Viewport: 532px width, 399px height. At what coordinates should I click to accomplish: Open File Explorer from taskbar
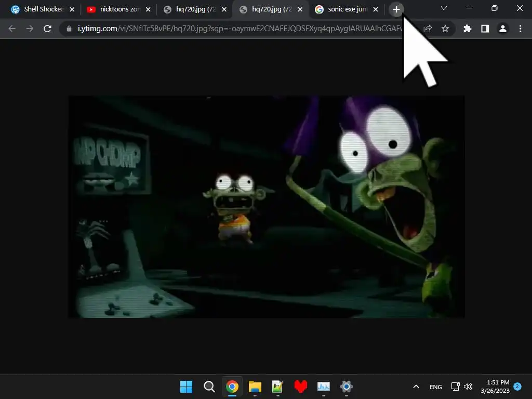(255, 387)
